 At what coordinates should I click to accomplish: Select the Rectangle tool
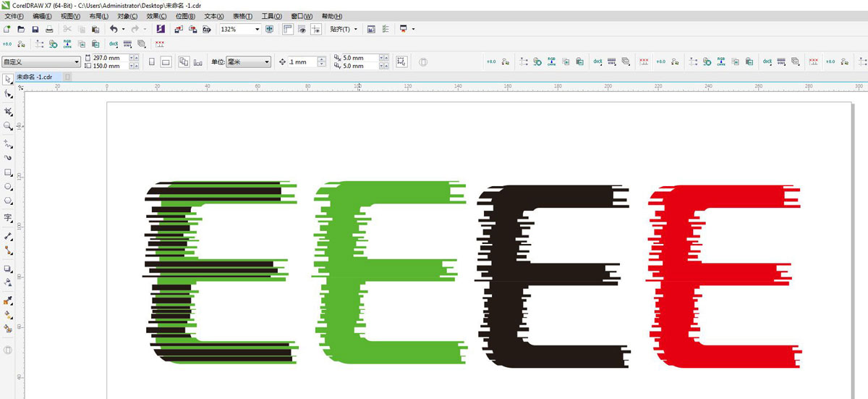8,172
